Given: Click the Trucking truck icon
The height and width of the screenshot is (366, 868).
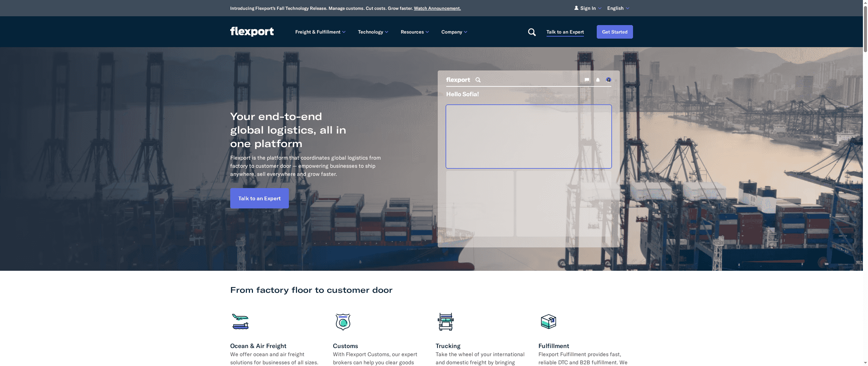Looking at the screenshot, I should point(446,322).
